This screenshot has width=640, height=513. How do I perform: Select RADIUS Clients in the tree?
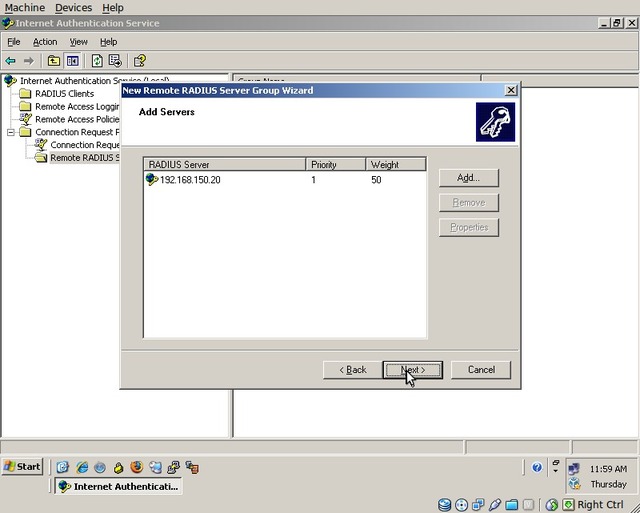coord(64,94)
